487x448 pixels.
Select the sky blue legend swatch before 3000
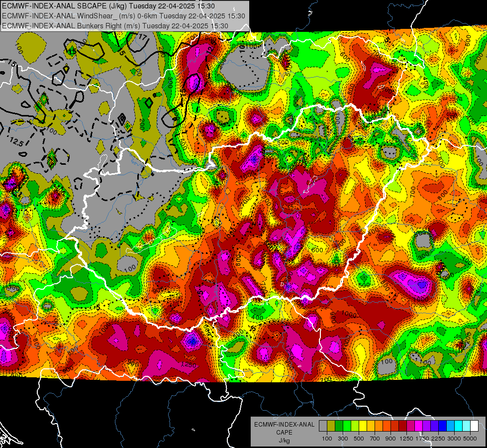(450, 426)
